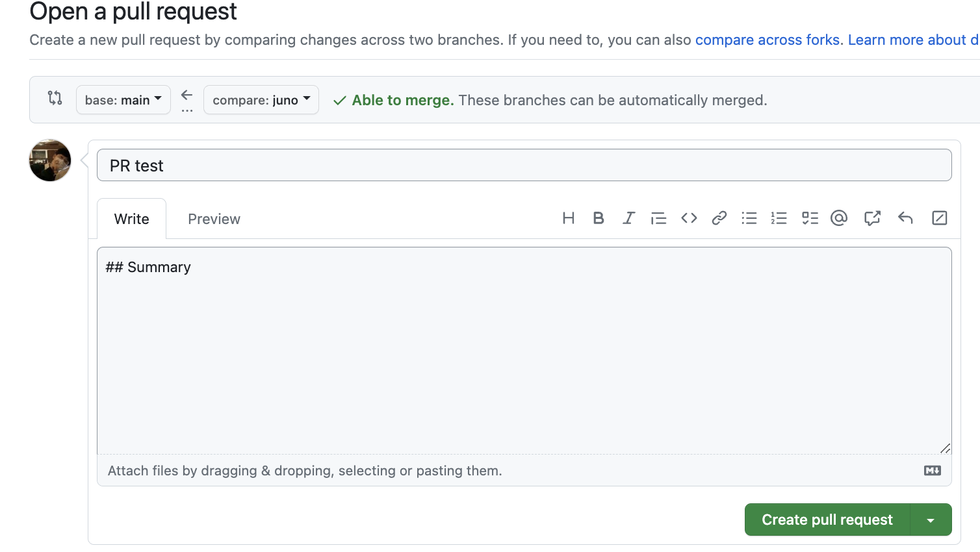Insert a numbered list
980x552 pixels.
coord(779,218)
